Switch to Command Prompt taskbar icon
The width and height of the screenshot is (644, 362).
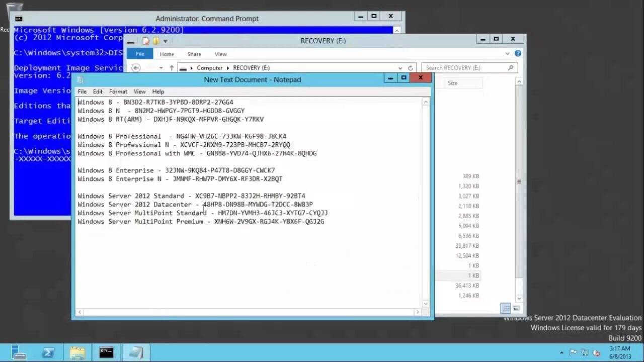pos(106,353)
